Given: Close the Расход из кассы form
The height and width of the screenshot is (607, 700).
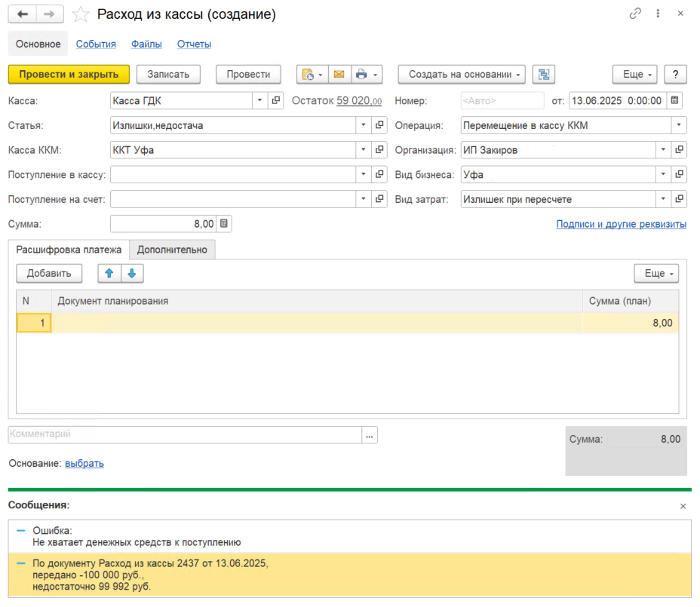Looking at the screenshot, I should tap(680, 14).
